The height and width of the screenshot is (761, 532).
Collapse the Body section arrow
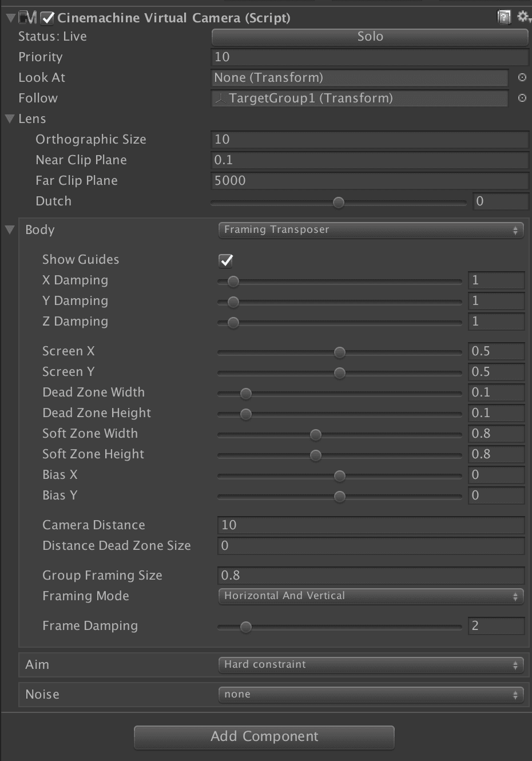10,229
